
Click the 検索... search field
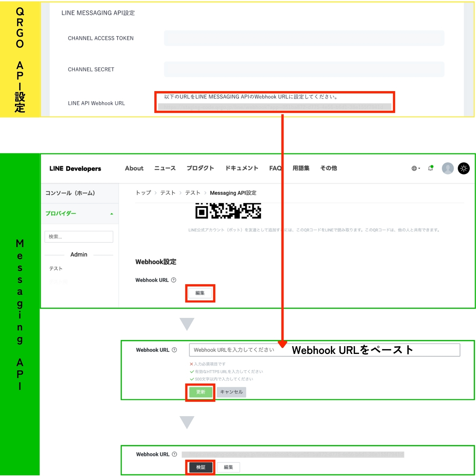tap(79, 237)
